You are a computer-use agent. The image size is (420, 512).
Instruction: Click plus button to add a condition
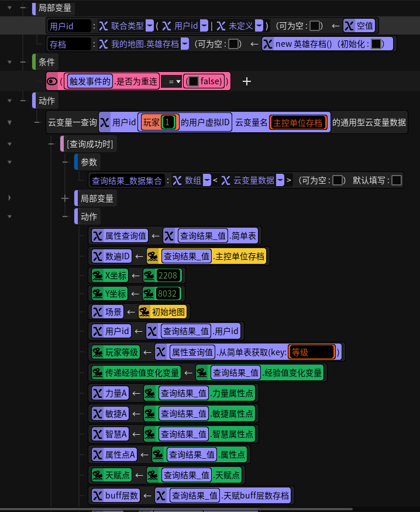[x=247, y=81]
